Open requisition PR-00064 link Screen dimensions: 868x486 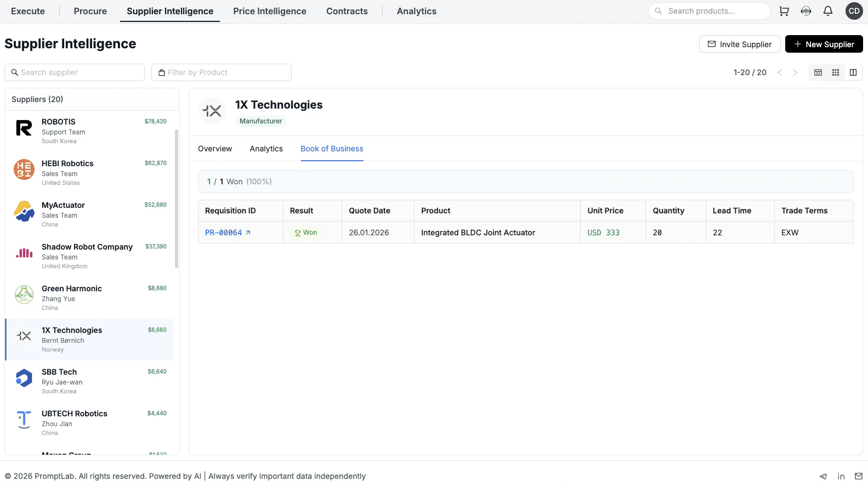(x=224, y=233)
